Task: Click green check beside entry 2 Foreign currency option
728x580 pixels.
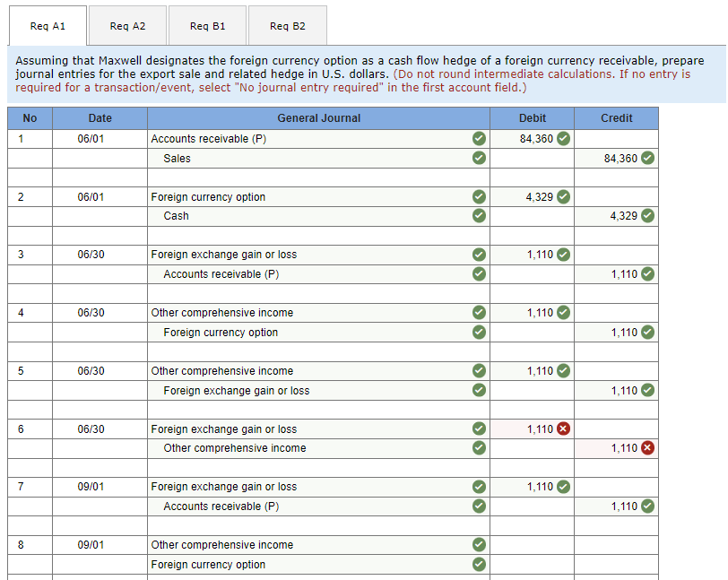Action: (x=479, y=197)
